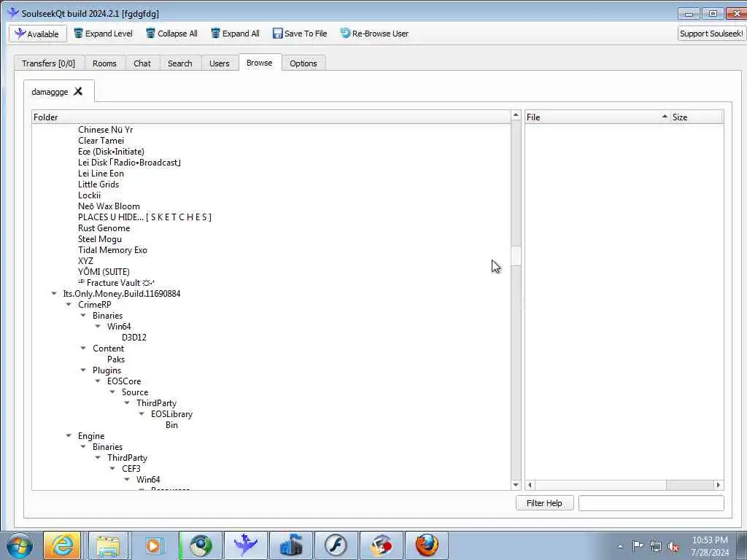The height and width of the screenshot is (560, 747).
Task: Select the Lockii folder
Action: click(x=89, y=195)
